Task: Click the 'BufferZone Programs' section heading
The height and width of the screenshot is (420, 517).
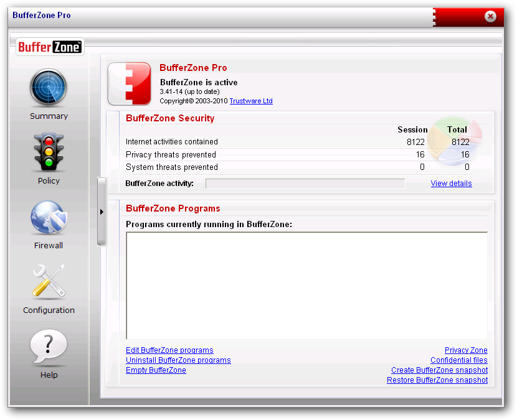Action: (173, 208)
